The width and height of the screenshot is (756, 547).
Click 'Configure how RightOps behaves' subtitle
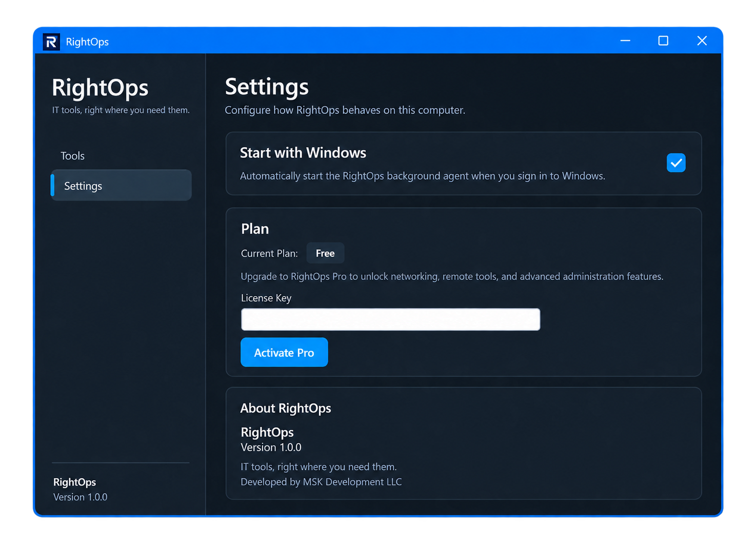coord(345,110)
